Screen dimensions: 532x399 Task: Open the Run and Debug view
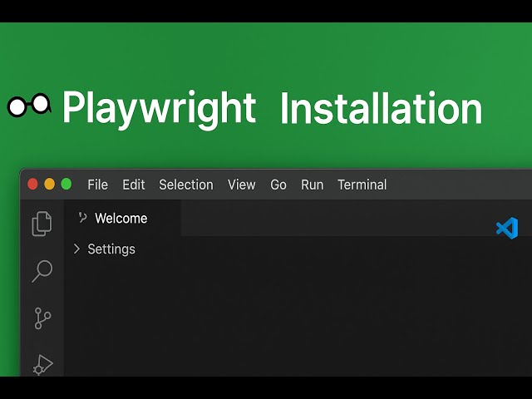(42, 363)
